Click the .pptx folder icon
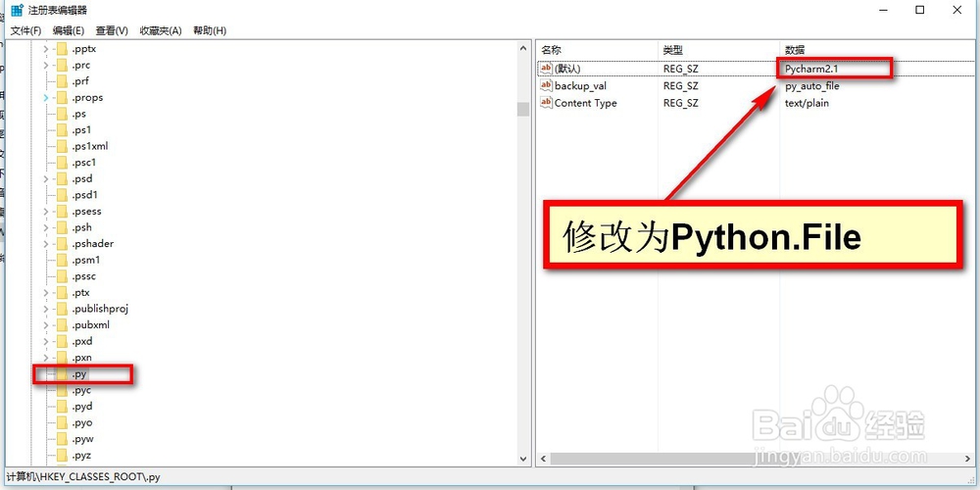Image resolution: width=980 pixels, height=490 pixels. point(61,49)
